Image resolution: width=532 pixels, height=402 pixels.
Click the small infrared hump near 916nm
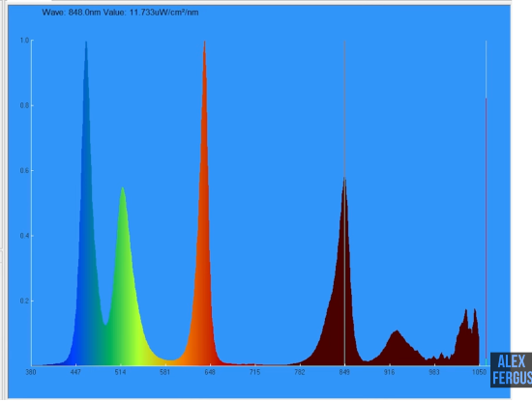[x=397, y=333]
